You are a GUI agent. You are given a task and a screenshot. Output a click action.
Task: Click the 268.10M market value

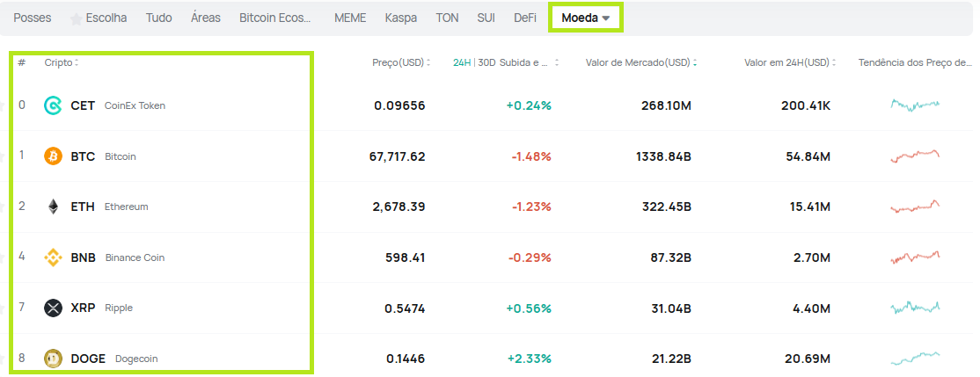pyautogui.click(x=666, y=105)
